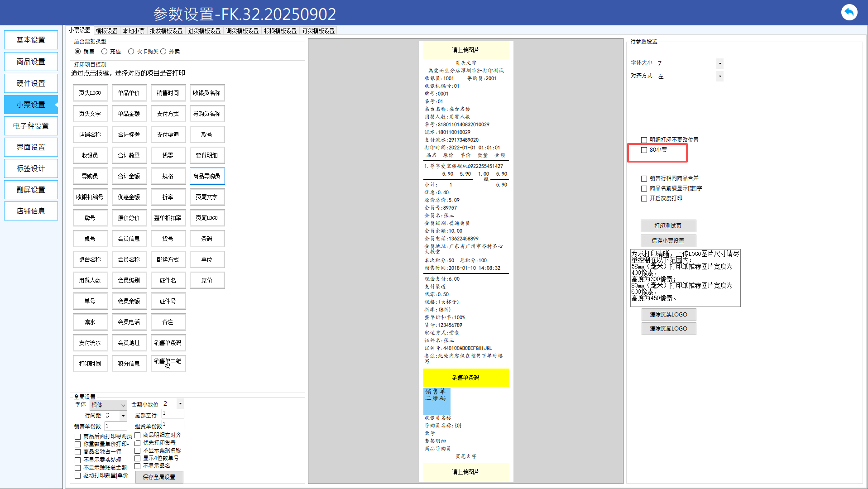Click the yellow 销售单条码 area in preview
The height and width of the screenshot is (489, 868).
(465, 378)
